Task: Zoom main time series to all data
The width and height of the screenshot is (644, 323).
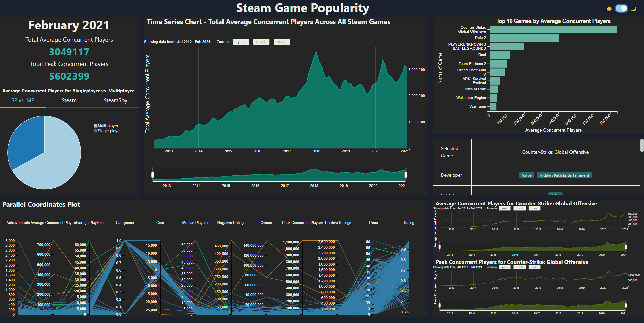Action: point(282,42)
